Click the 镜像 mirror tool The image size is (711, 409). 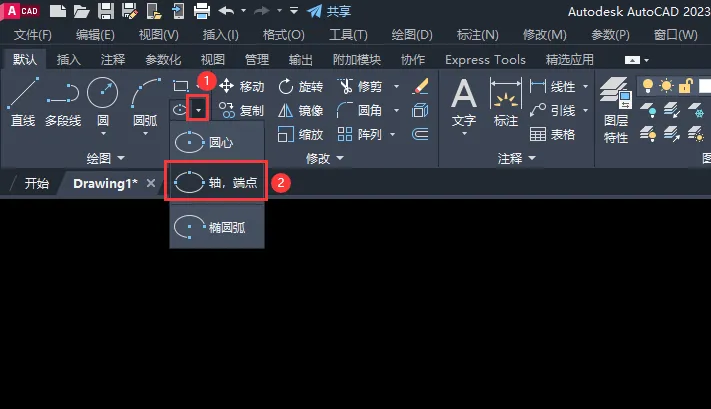coord(300,110)
